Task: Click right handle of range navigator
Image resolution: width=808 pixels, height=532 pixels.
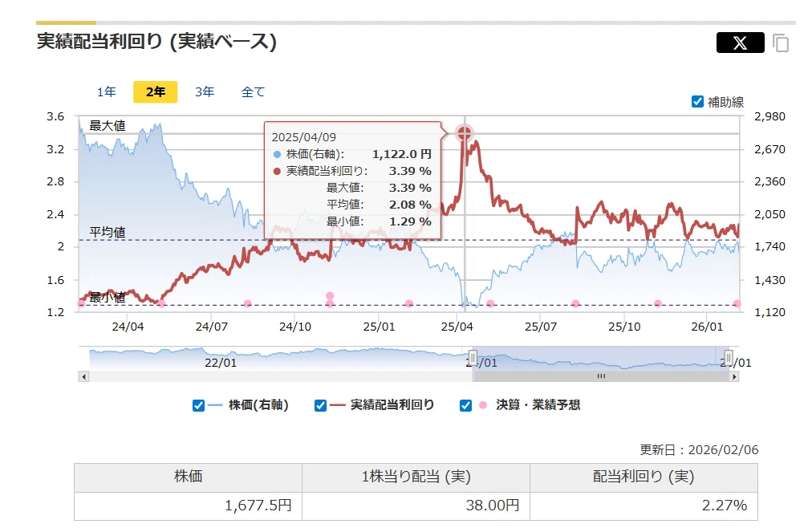Action: 728,357
